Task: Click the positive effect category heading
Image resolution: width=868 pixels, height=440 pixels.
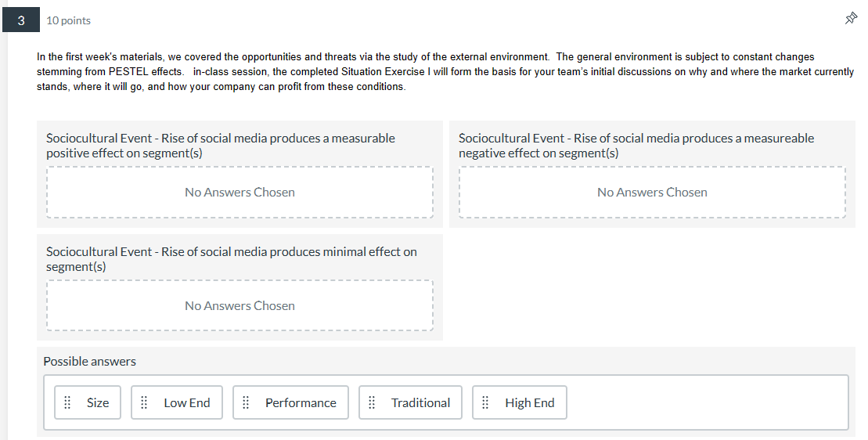Action: [x=221, y=146]
